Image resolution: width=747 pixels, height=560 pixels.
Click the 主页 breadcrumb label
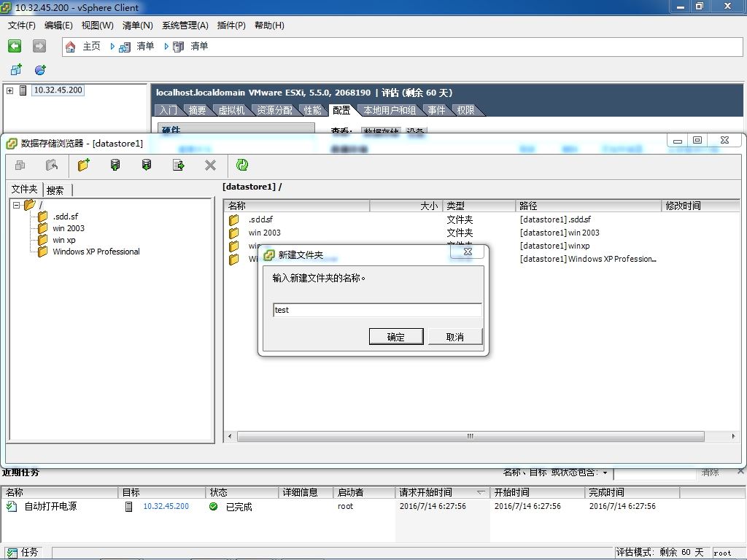pyautogui.click(x=91, y=46)
